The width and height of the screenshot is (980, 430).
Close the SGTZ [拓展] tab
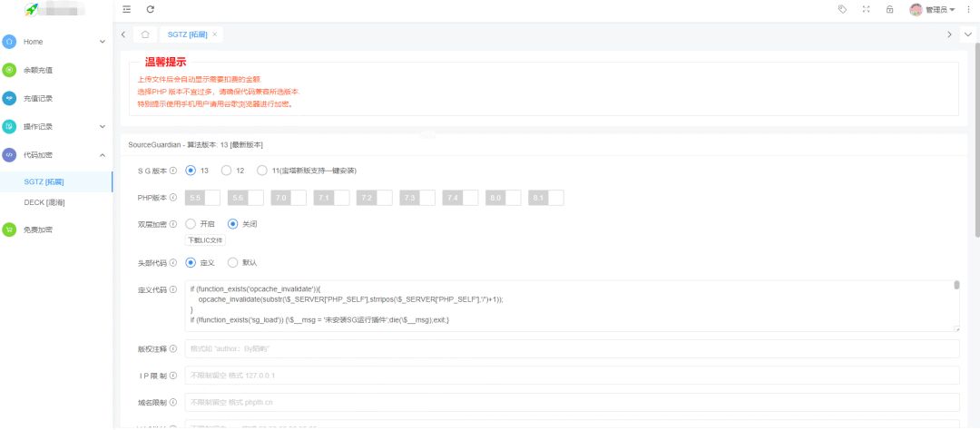(x=214, y=34)
